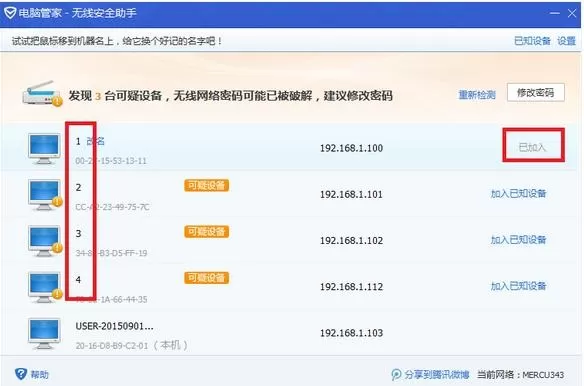Click the Tencent Weibo share icon
584x386 pixels.
coord(397,374)
